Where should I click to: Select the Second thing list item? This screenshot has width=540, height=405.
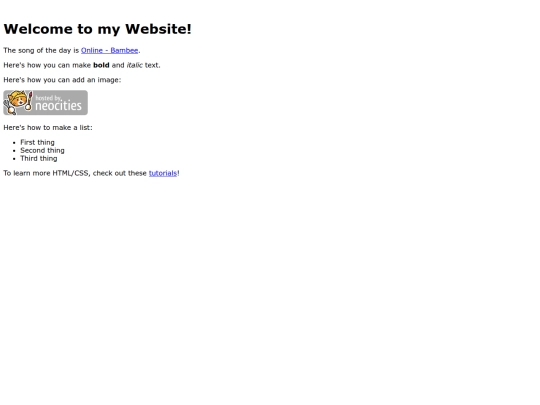click(42, 150)
